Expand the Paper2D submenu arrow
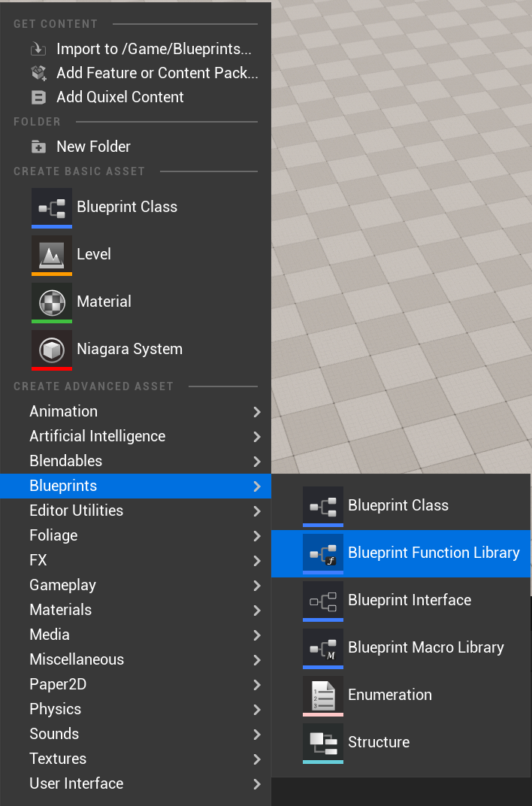This screenshot has width=532, height=806. tap(257, 685)
